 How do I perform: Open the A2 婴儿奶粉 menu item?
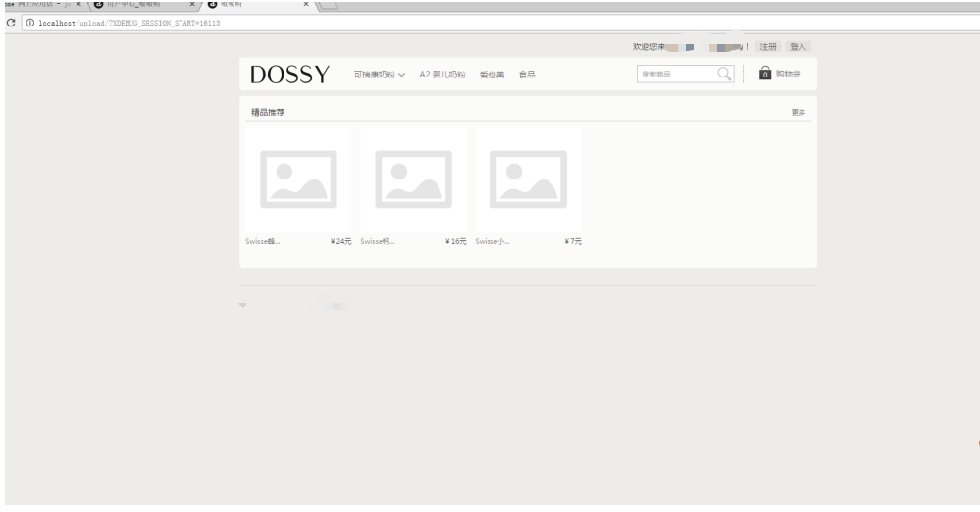441,75
